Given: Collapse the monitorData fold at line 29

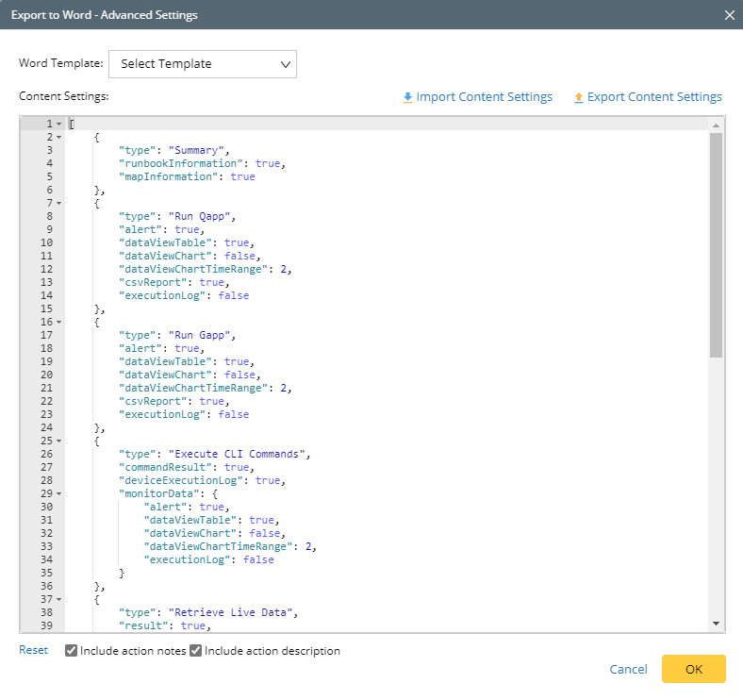Looking at the screenshot, I should click(x=59, y=493).
